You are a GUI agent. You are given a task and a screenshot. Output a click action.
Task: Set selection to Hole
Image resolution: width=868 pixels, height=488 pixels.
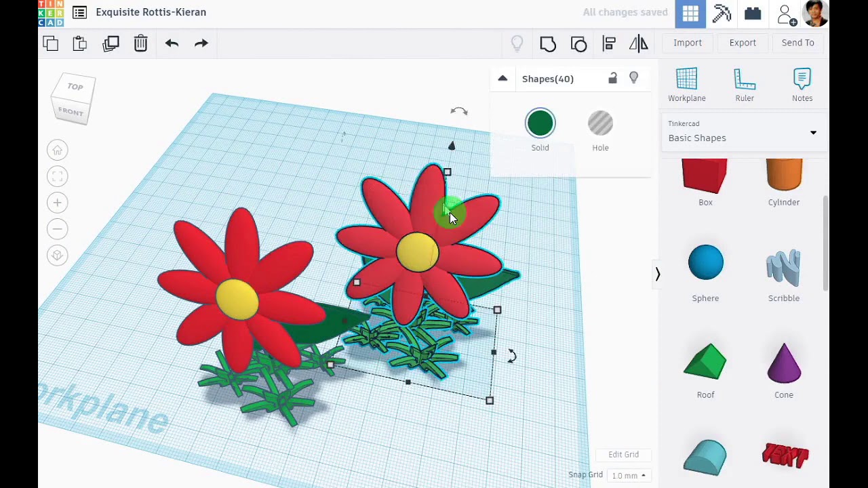[x=600, y=123]
